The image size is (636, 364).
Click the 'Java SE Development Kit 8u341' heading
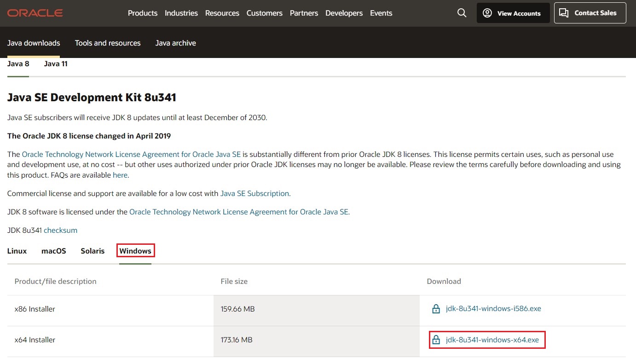(92, 98)
